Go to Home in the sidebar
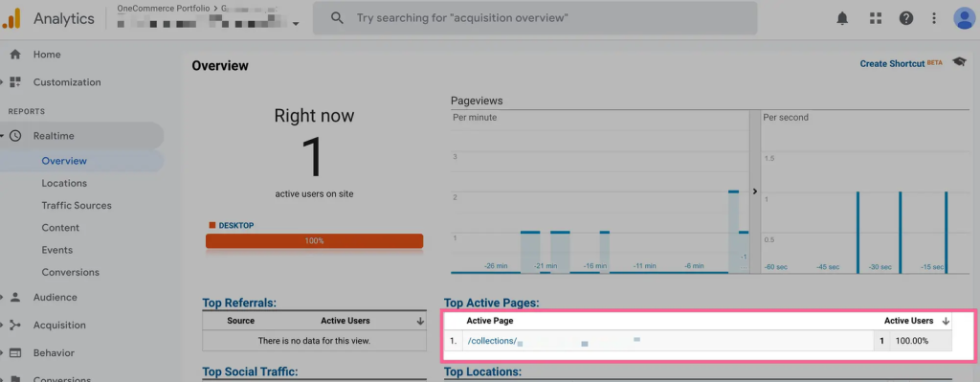Image resolution: width=980 pixels, height=382 pixels. (47, 55)
